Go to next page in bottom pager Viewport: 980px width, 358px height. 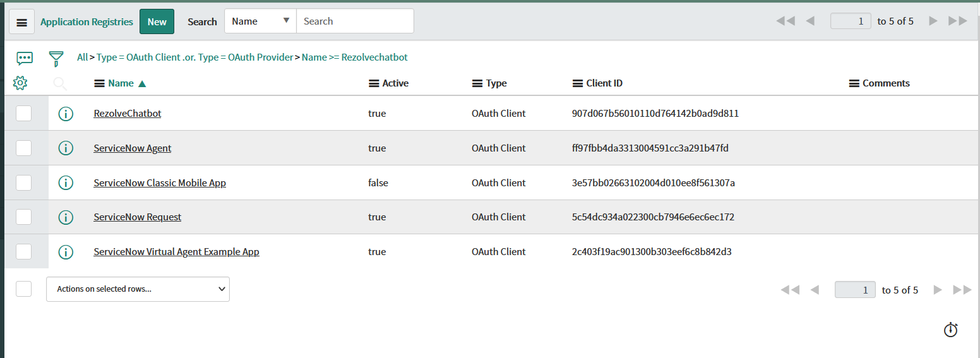938,290
